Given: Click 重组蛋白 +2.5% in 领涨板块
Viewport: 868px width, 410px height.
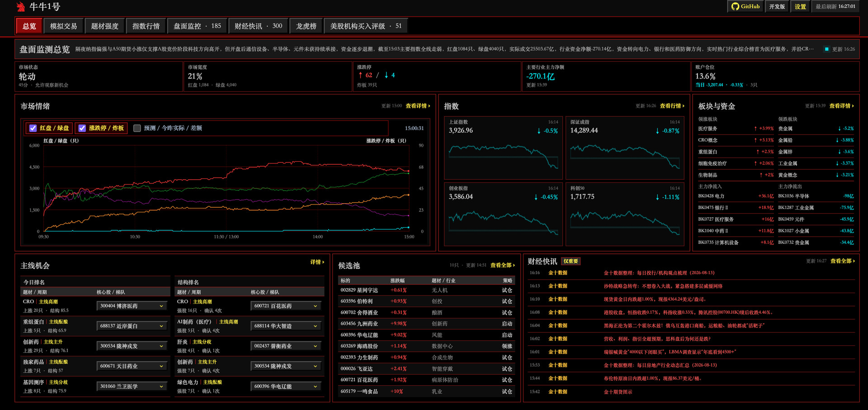Looking at the screenshot, I should (x=736, y=152).
